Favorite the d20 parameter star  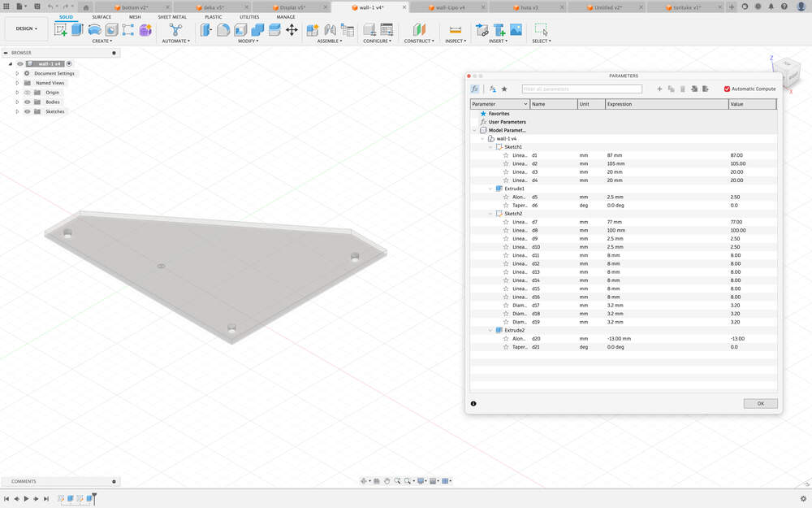pyautogui.click(x=506, y=338)
